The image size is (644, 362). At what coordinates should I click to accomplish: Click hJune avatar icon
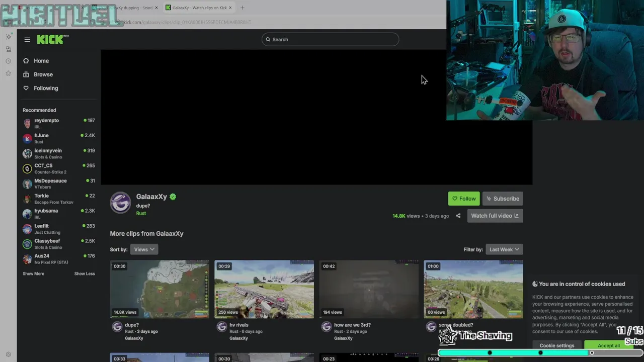tap(27, 138)
